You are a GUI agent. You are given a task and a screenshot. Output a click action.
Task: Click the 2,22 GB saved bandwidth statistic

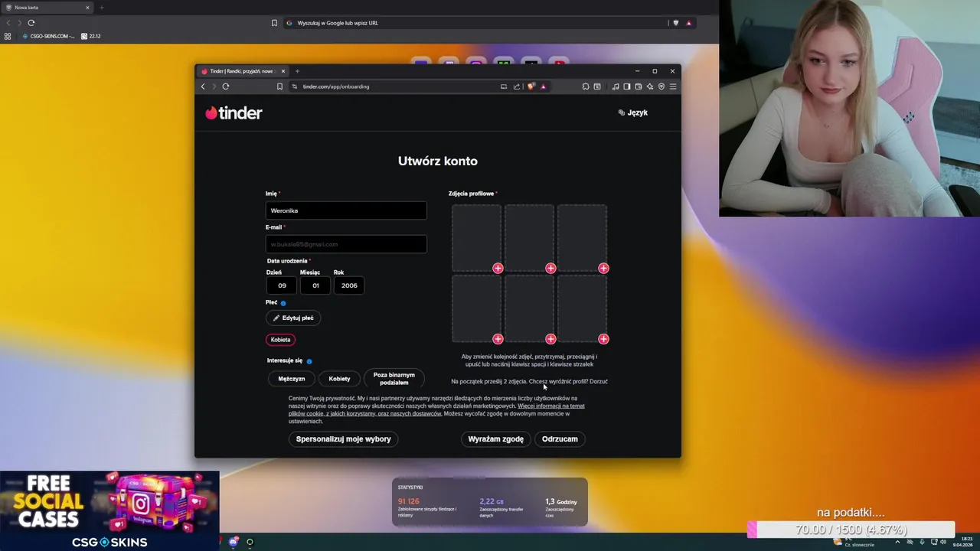pyautogui.click(x=501, y=506)
